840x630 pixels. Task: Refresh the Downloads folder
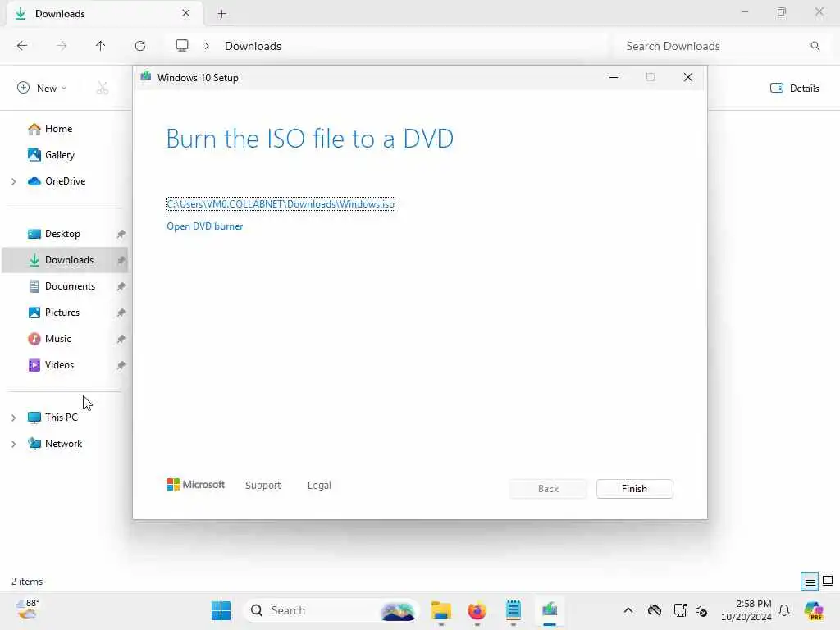click(x=140, y=46)
